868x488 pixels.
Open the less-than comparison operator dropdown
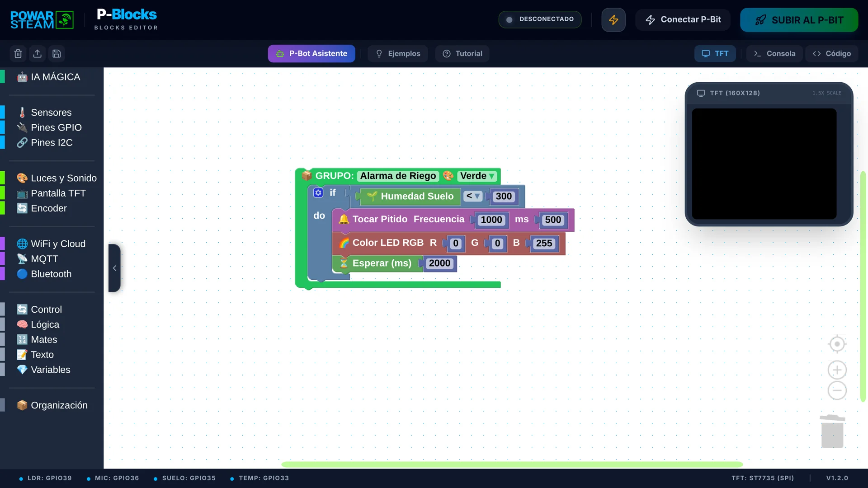(473, 196)
